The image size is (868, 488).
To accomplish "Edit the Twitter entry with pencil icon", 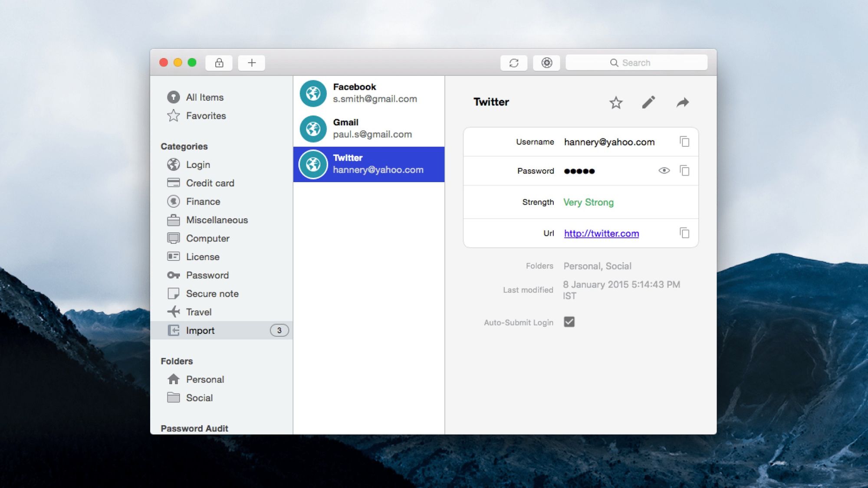I will pos(648,102).
